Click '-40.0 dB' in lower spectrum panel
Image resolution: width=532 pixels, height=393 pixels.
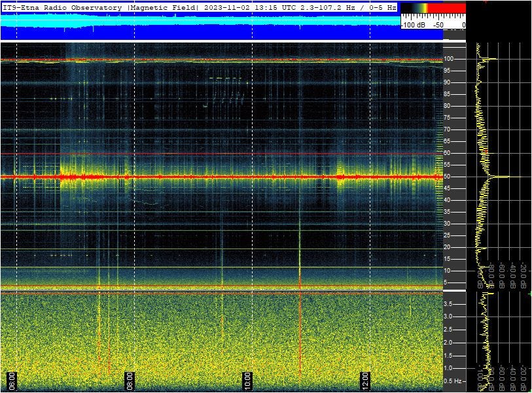tap(512, 378)
